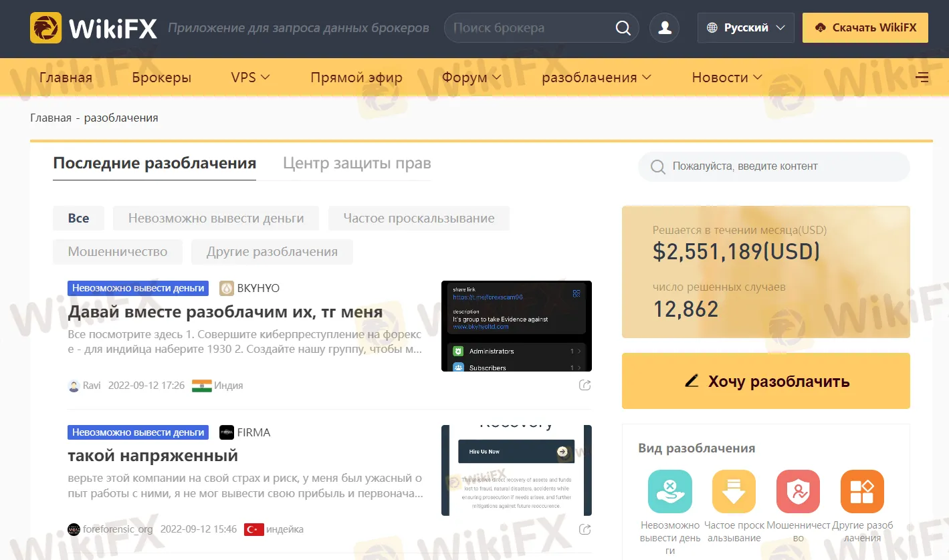Filter by 'Невозможно вывести деньги' chip
This screenshot has width=949, height=560.
point(216,219)
